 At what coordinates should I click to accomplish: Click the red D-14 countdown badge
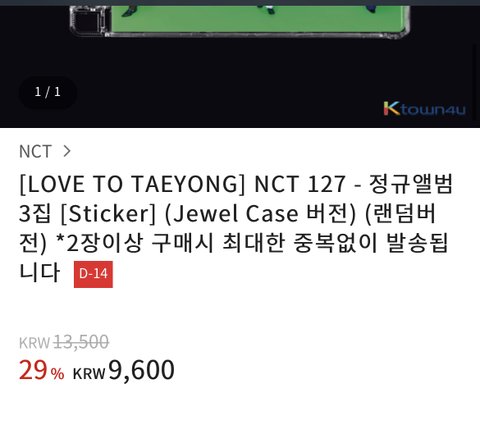tap(93, 274)
